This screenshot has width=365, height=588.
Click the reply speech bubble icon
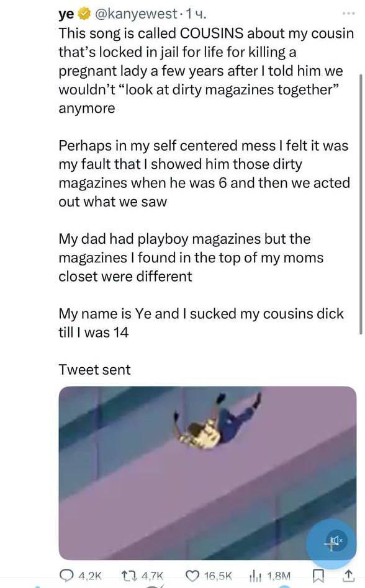67,574
